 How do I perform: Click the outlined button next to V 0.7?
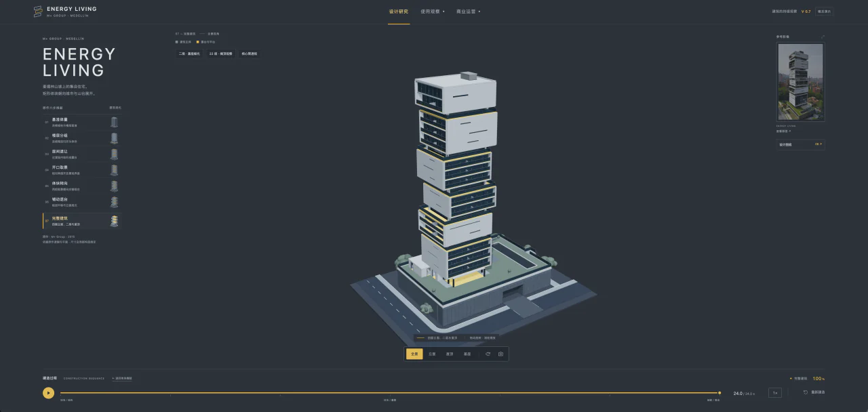click(825, 12)
